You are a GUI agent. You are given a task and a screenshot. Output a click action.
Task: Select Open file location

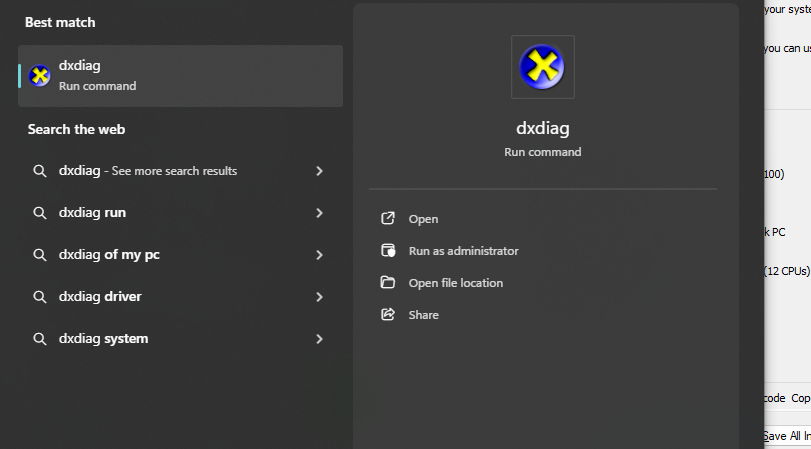pos(456,283)
